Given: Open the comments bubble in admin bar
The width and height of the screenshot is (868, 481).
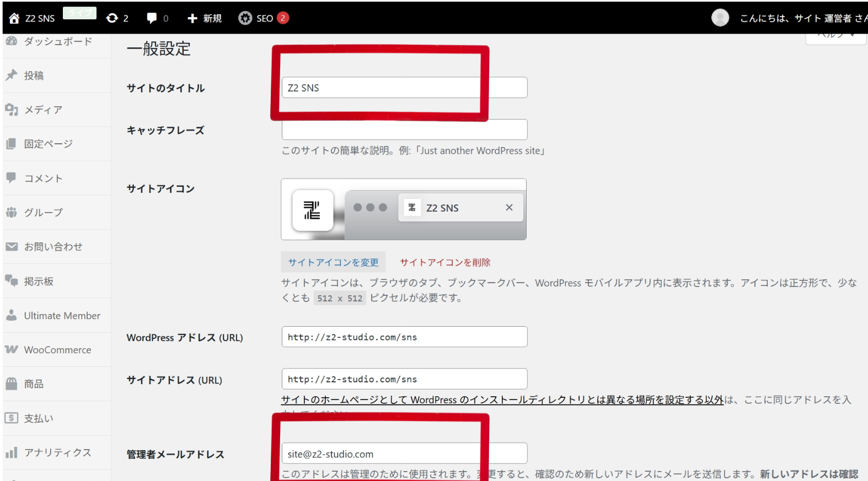Looking at the screenshot, I should (152, 18).
